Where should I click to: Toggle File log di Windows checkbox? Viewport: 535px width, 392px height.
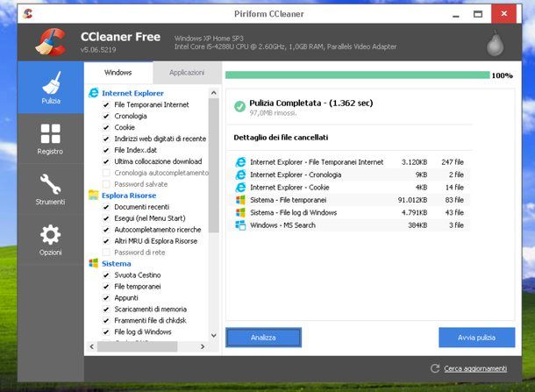point(106,332)
